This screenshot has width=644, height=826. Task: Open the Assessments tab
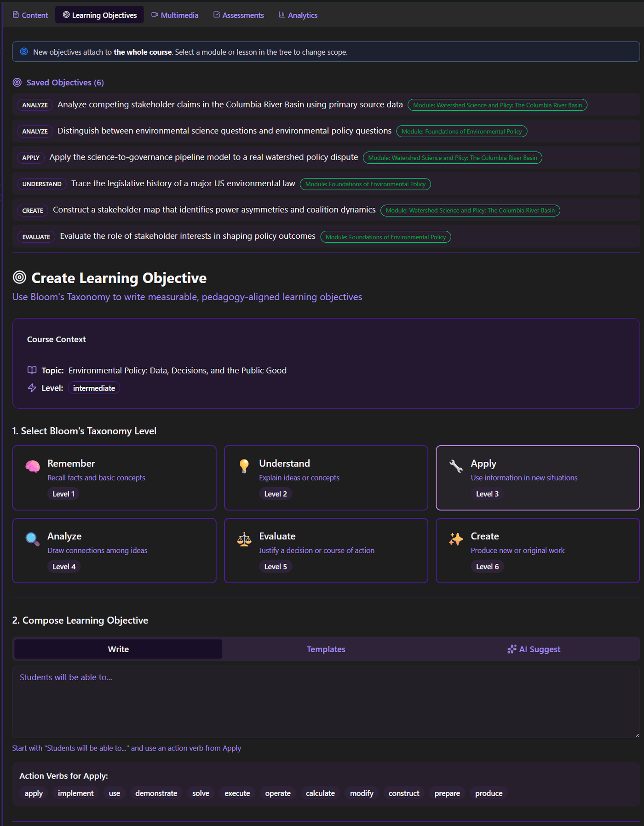coord(239,15)
